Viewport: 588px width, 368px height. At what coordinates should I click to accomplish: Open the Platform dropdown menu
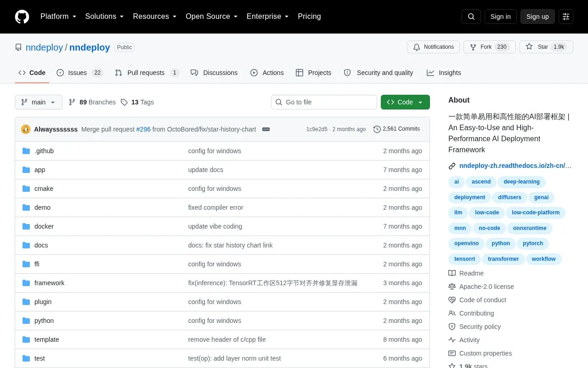(58, 17)
